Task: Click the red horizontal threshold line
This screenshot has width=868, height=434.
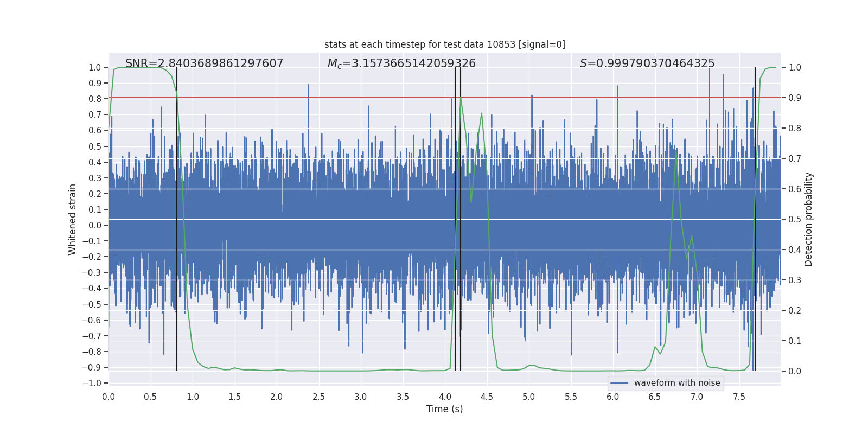Action: coord(445,98)
